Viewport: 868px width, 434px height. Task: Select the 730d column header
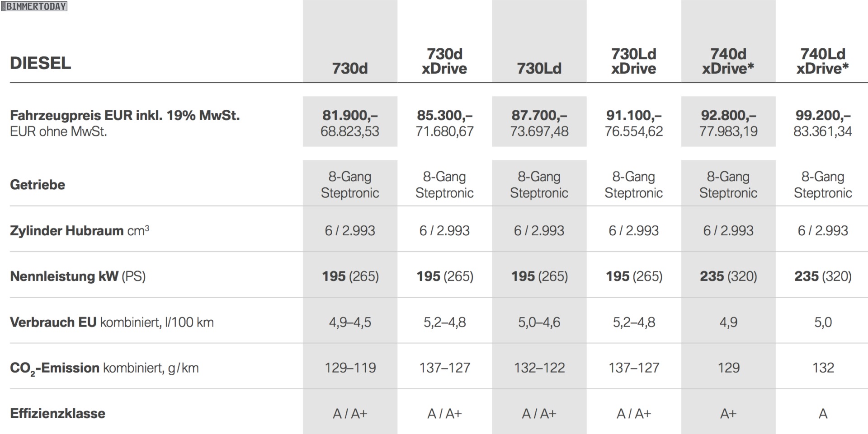click(x=350, y=69)
